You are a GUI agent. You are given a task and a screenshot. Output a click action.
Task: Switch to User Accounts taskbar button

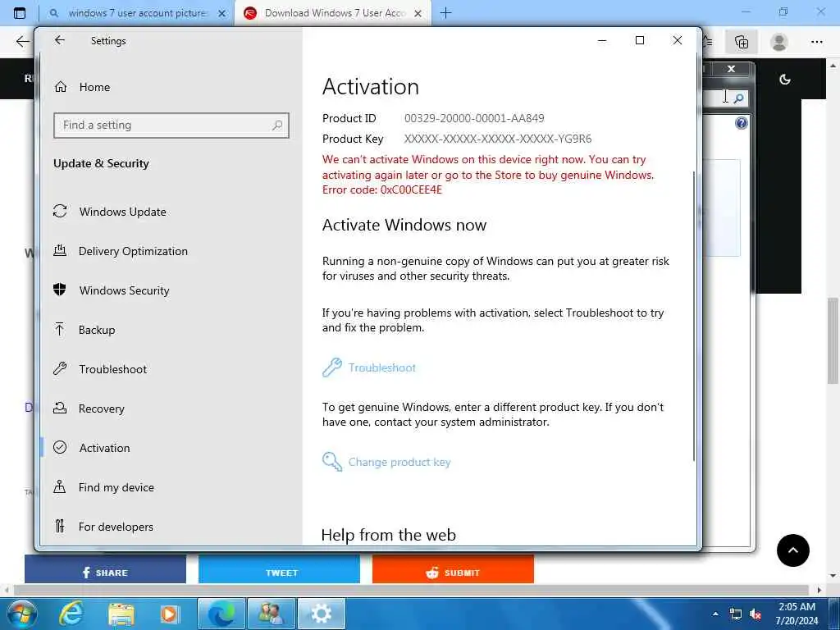(271, 614)
